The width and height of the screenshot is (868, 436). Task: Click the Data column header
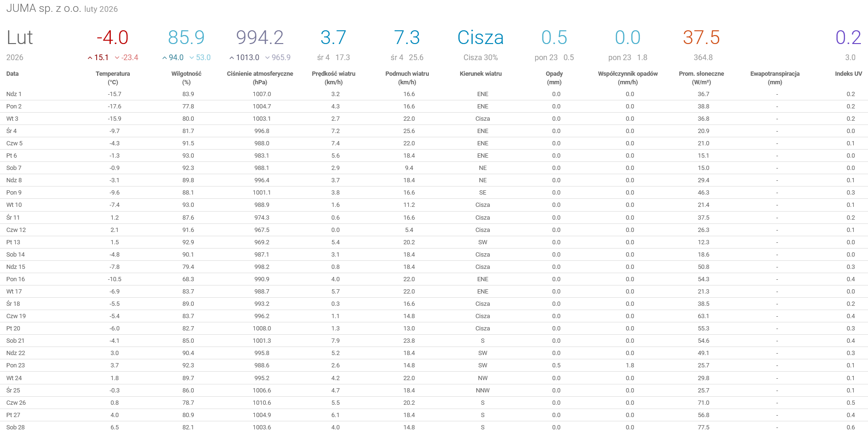pyautogui.click(x=12, y=74)
